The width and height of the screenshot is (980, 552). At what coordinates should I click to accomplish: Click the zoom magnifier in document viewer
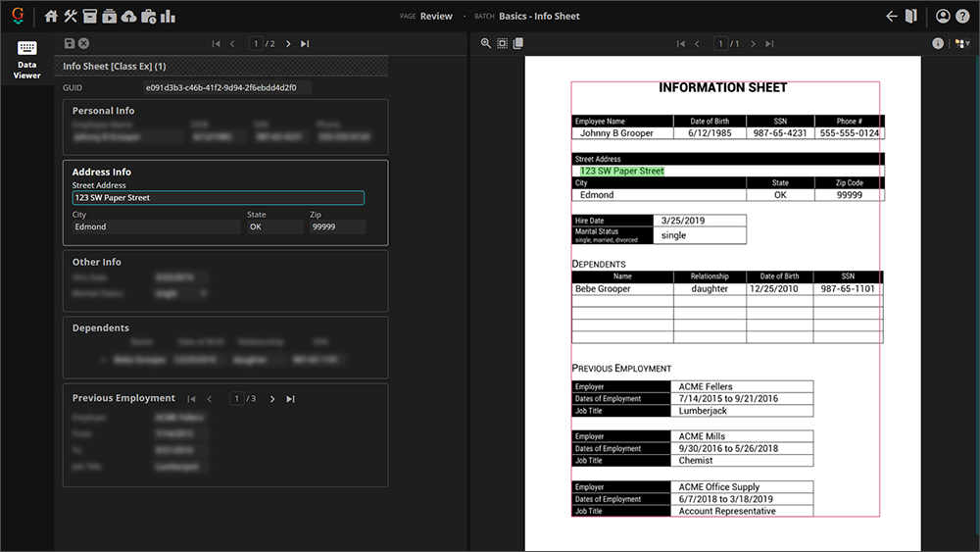click(486, 43)
